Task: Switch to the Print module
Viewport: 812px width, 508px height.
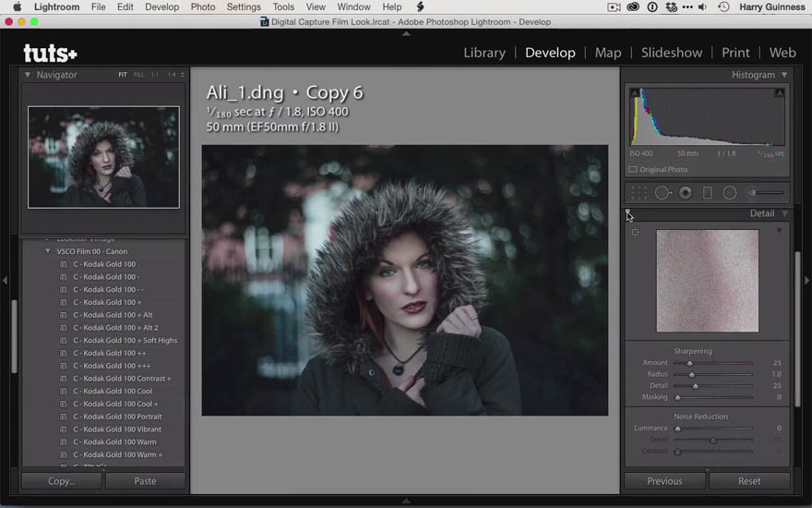Action: (735, 53)
